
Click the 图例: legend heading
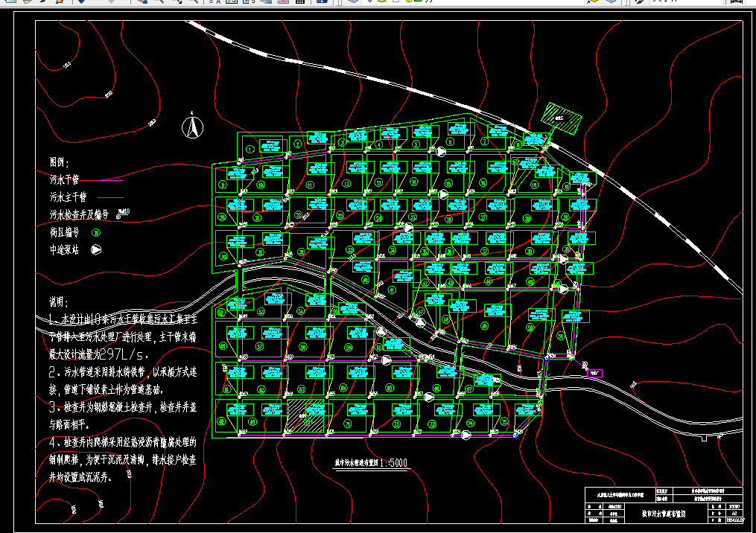pos(59,162)
